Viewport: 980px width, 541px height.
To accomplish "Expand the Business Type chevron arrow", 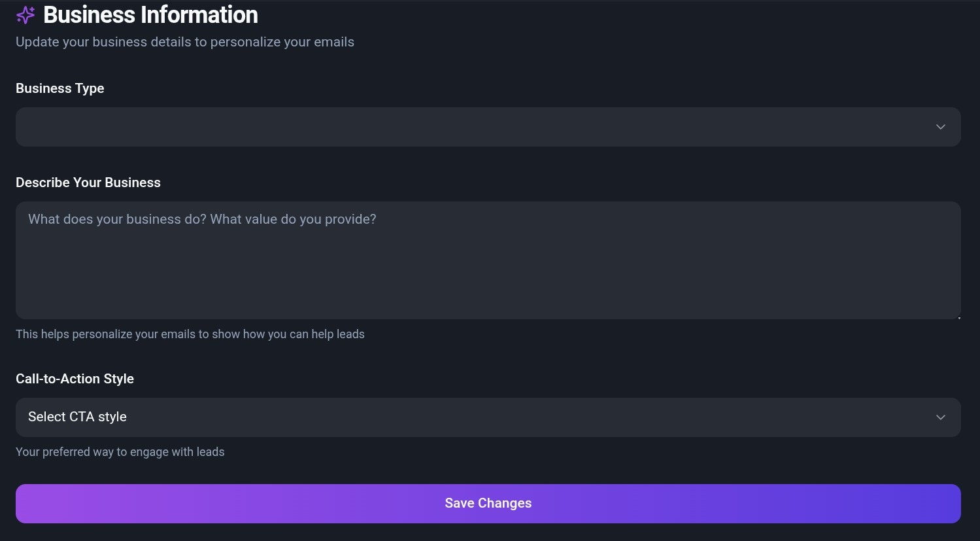I will [x=940, y=127].
